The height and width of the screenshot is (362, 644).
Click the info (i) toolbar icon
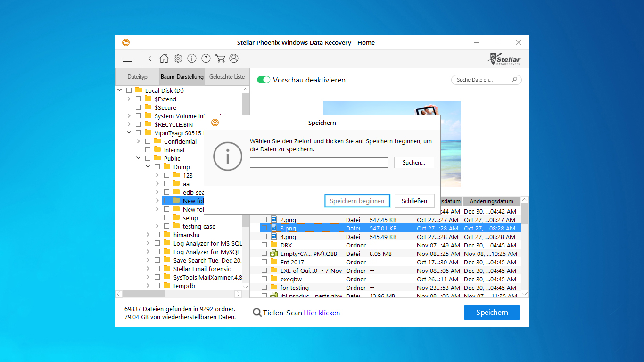point(192,58)
